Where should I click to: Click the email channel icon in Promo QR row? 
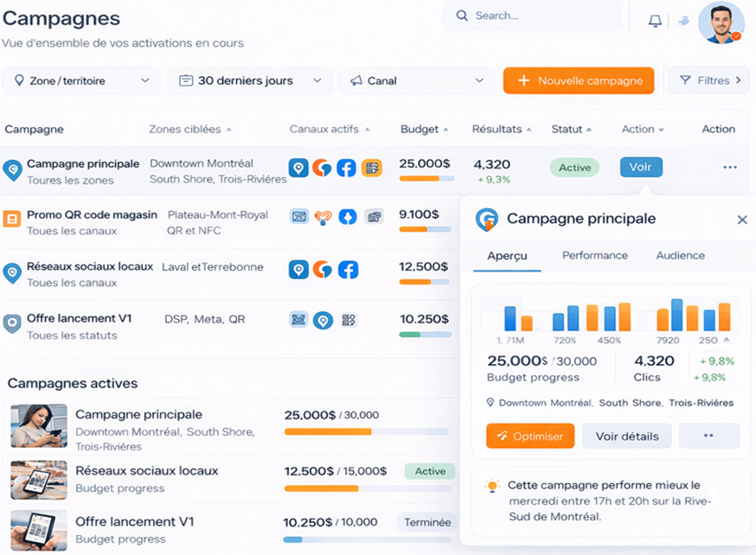click(299, 216)
